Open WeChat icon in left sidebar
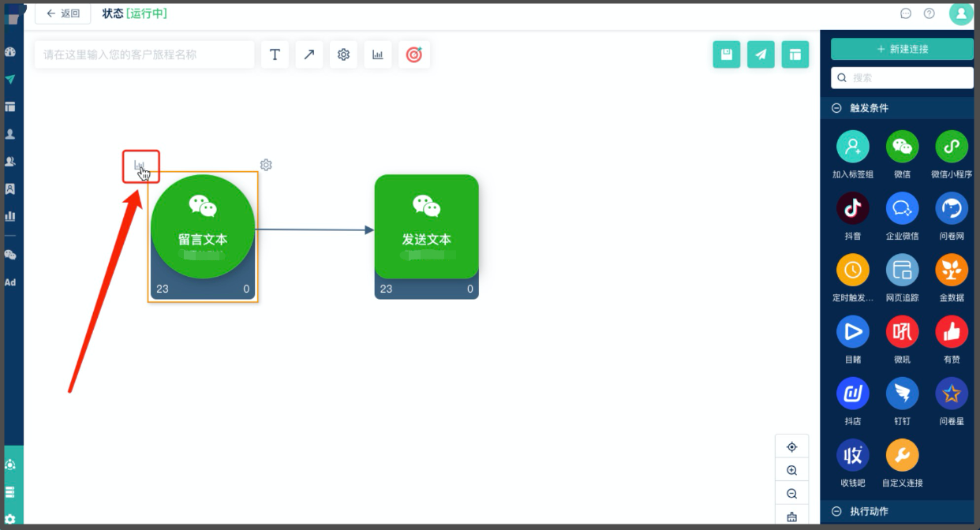 [x=10, y=255]
